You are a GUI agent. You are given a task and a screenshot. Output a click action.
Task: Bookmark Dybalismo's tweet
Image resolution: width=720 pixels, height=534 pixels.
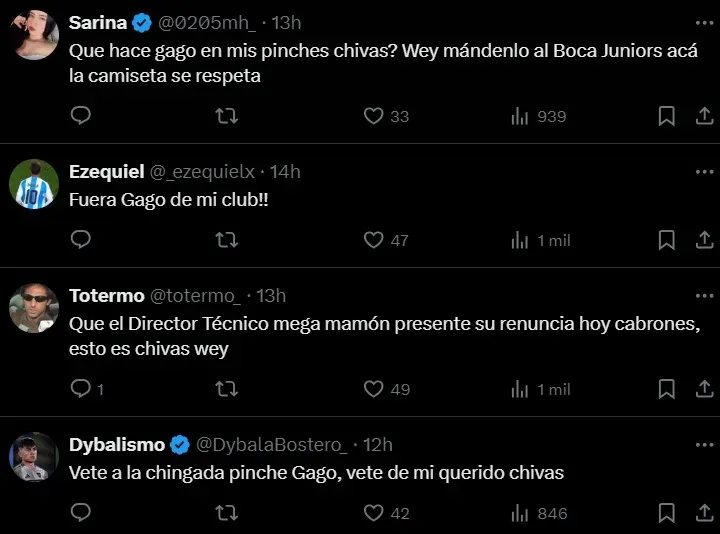click(x=666, y=513)
